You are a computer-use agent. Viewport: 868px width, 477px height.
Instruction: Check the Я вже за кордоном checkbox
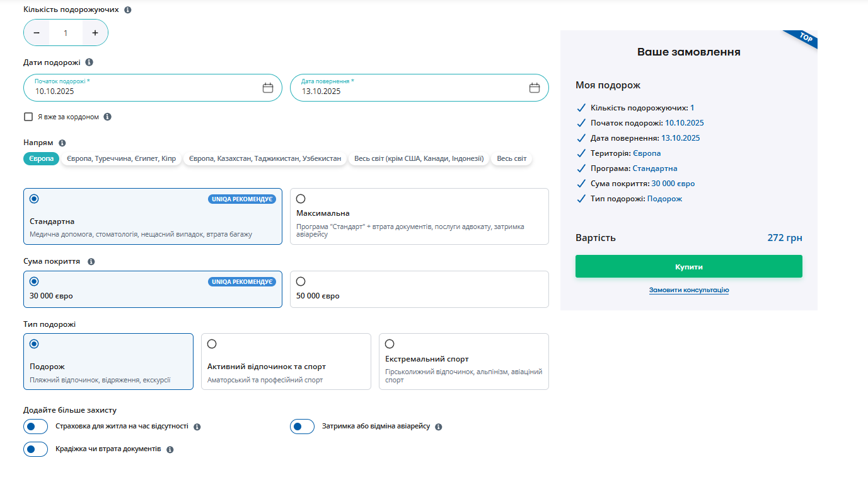tap(28, 117)
